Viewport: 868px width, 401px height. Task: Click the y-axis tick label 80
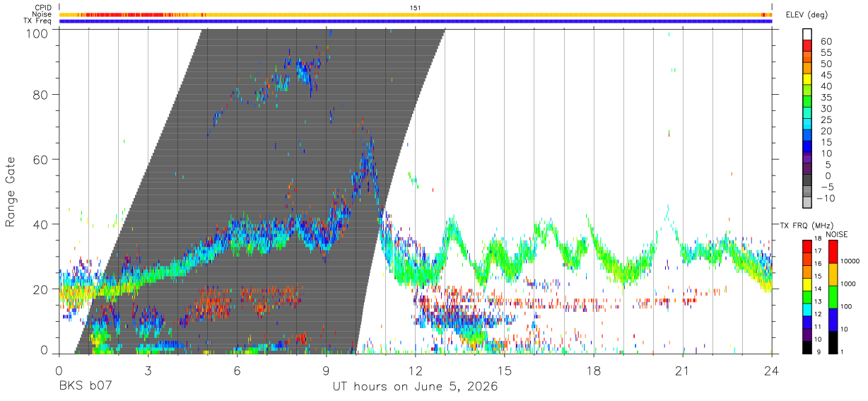(x=42, y=95)
